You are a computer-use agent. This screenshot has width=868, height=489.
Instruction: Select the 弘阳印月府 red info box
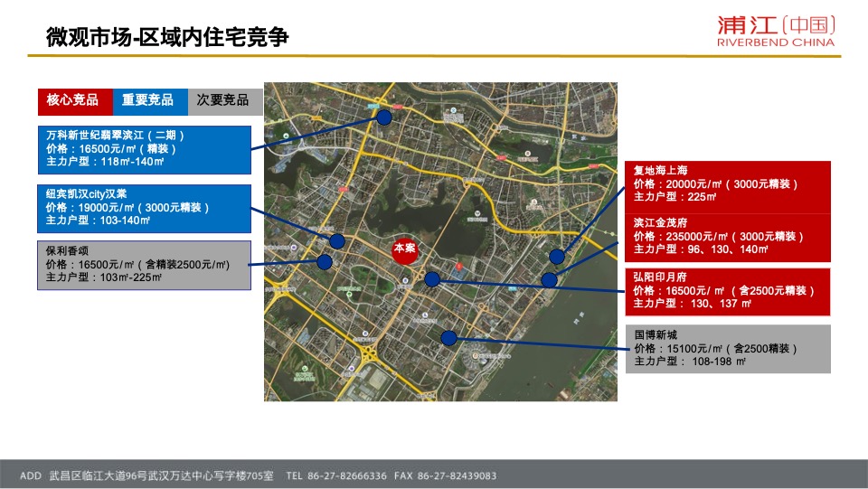728,292
